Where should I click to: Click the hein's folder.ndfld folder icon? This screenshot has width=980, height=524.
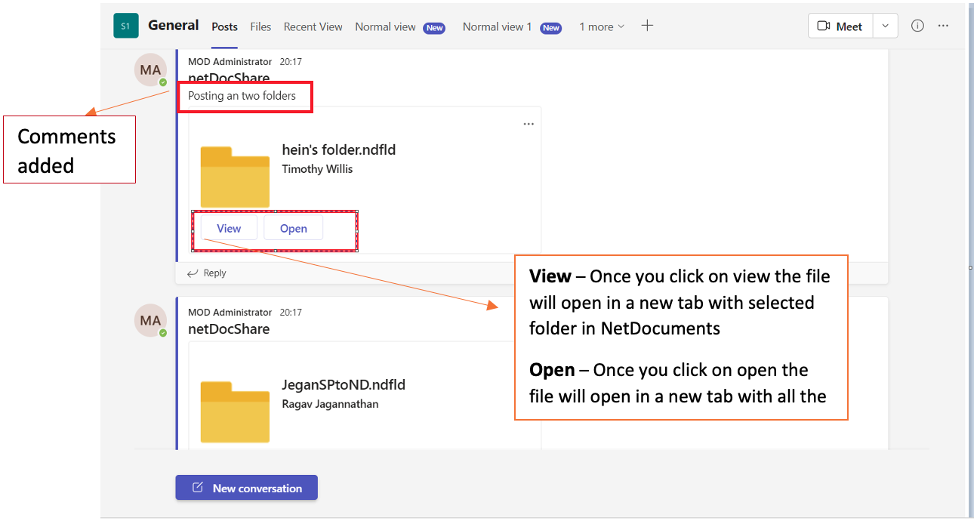point(235,177)
